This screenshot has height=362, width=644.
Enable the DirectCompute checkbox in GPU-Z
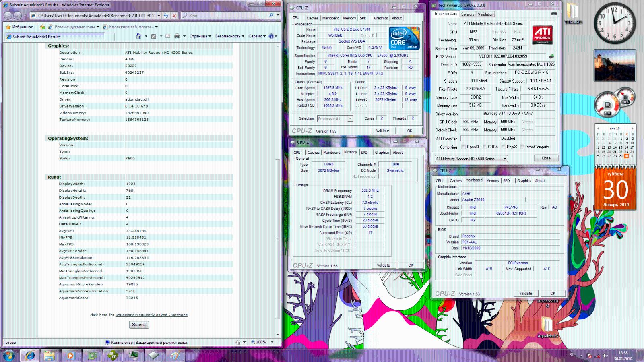click(522, 147)
